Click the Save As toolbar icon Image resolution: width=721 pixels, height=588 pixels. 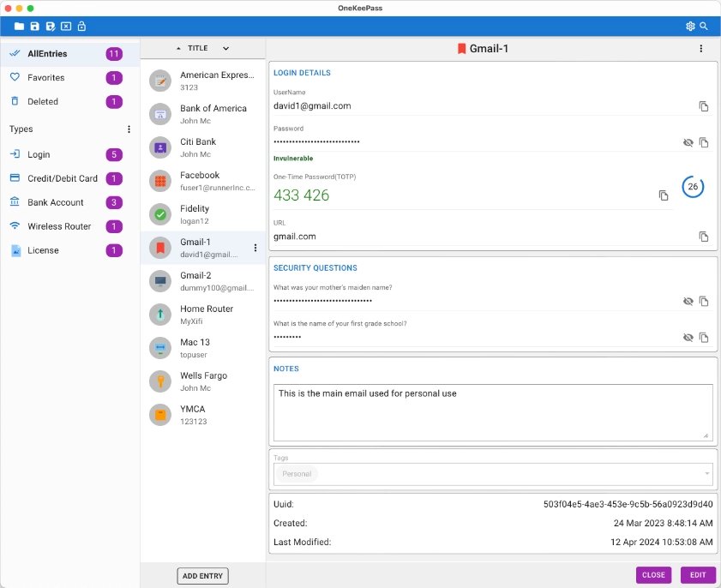coord(51,27)
